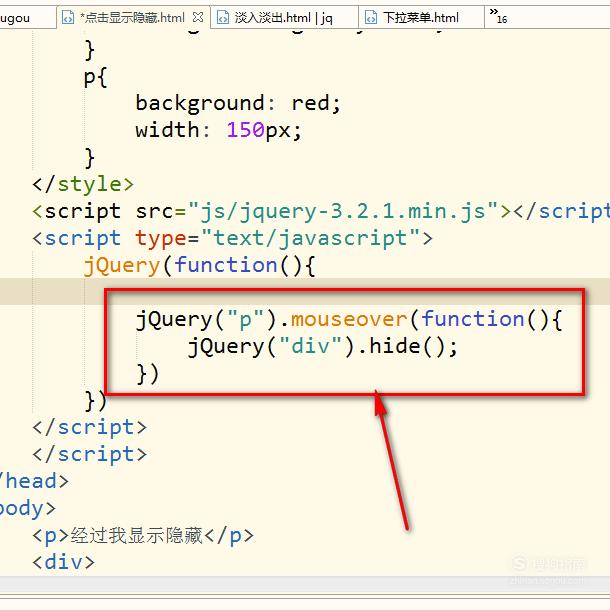This screenshot has height=610, width=610.
Task: Click the '<div>' opening tag
Action: pos(64,563)
